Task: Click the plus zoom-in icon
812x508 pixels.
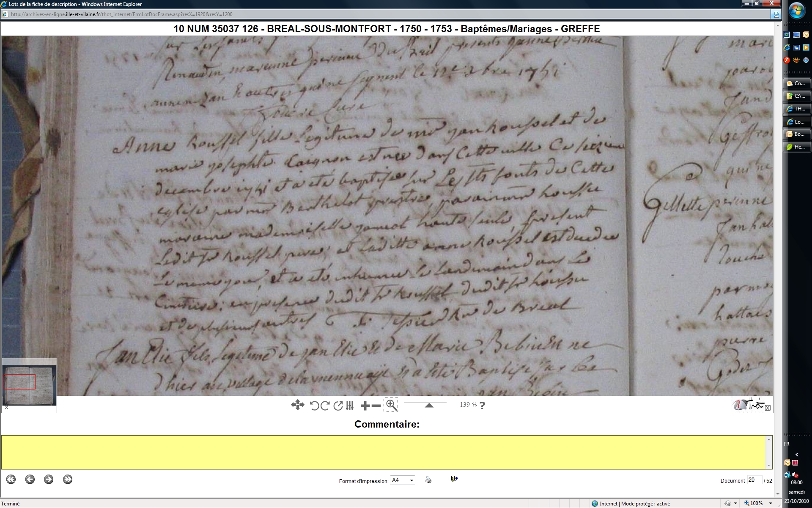Action: pyautogui.click(x=365, y=406)
